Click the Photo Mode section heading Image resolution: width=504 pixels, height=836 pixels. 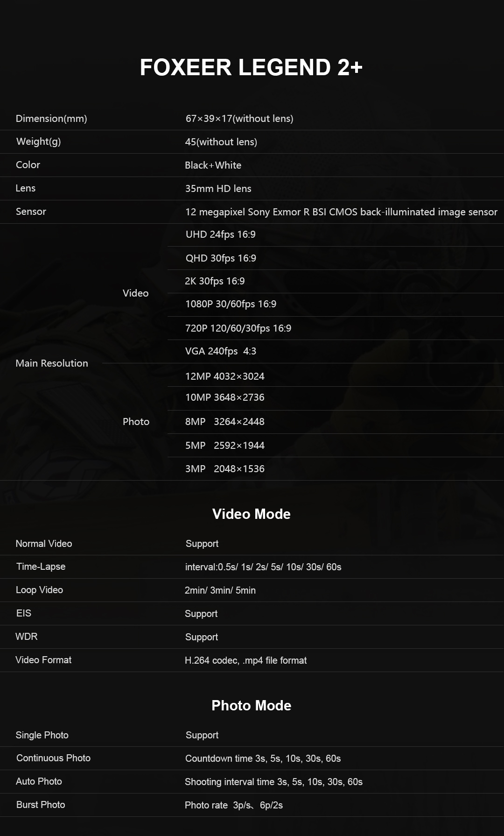pyautogui.click(x=252, y=706)
